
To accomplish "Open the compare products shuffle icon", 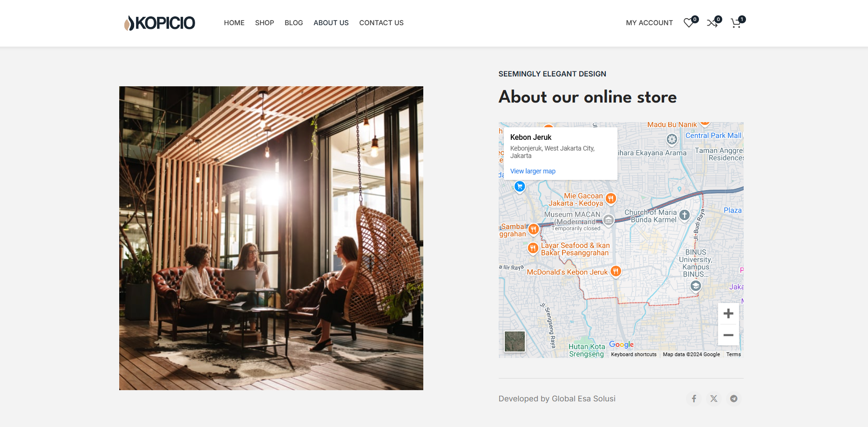I will click(x=712, y=23).
